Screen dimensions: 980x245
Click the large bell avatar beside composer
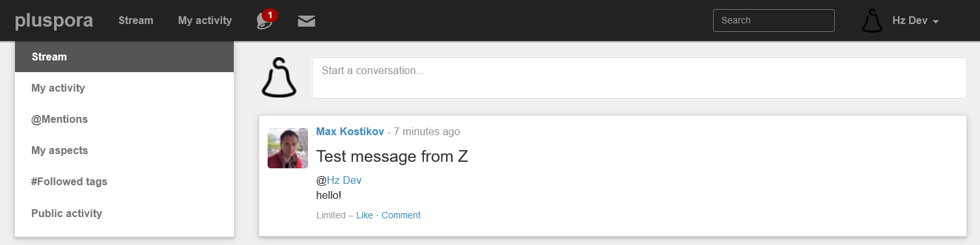(279, 77)
